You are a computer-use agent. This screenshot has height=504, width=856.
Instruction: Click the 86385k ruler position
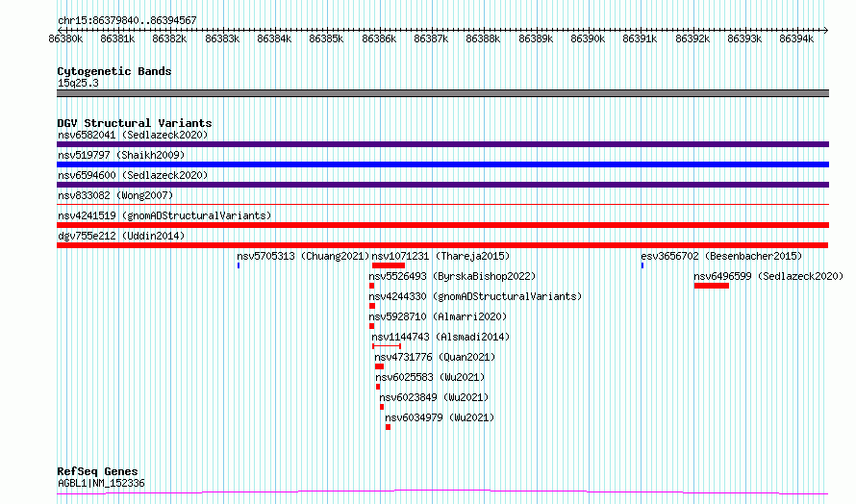(x=326, y=38)
